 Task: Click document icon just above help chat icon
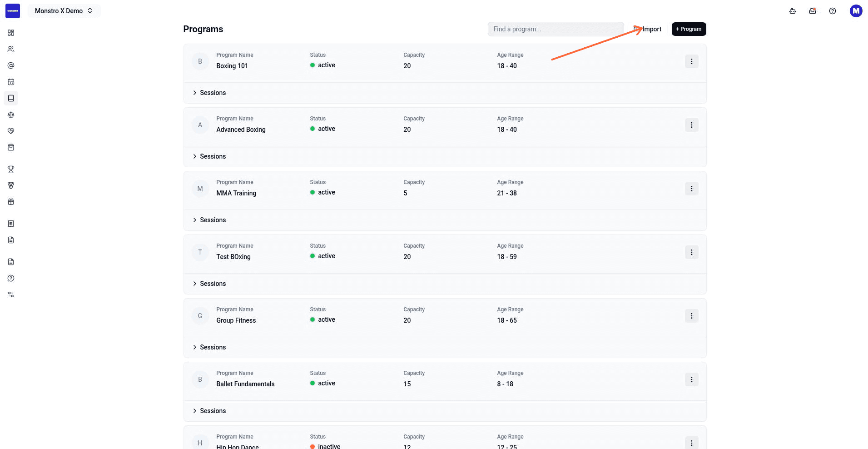(x=11, y=262)
